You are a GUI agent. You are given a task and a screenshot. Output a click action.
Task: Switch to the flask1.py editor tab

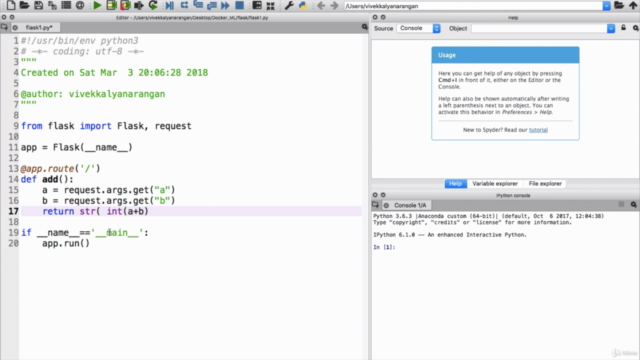(x=39, y=27)
